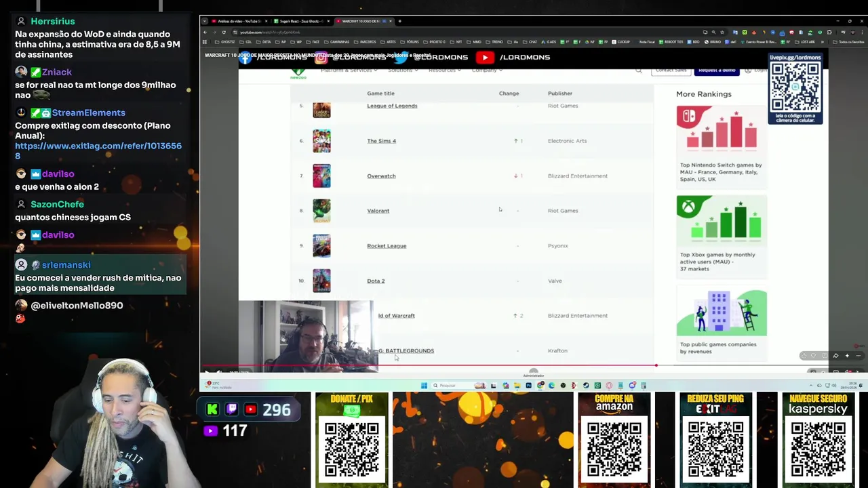This screenshot has height=488, width=868.
Task: Open the REBOOT TIER bookmark
Action: (671, 42)
